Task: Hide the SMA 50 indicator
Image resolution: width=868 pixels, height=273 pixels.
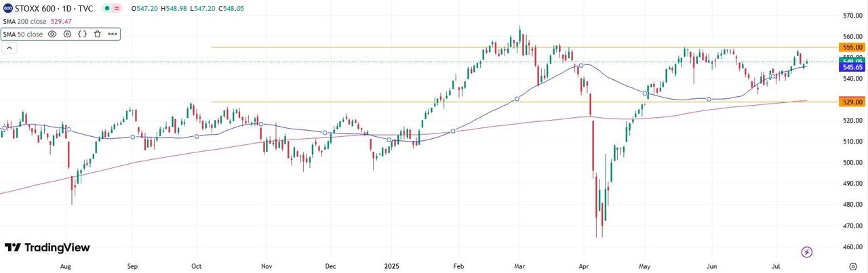Action: tap(52, 34)
